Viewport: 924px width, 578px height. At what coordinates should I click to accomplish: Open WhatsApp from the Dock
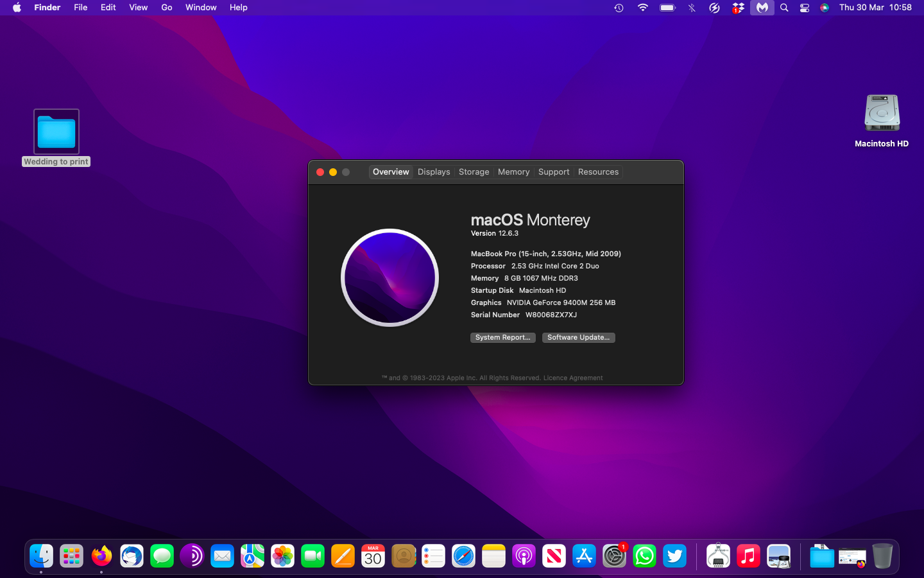click(x=644, y=556)
